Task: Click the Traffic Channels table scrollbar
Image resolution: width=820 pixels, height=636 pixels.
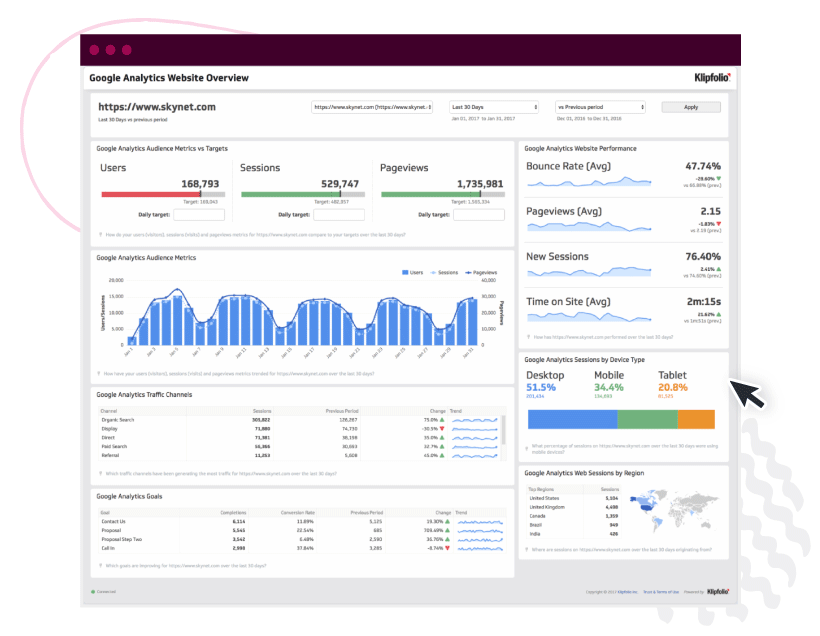Action: 504,430
